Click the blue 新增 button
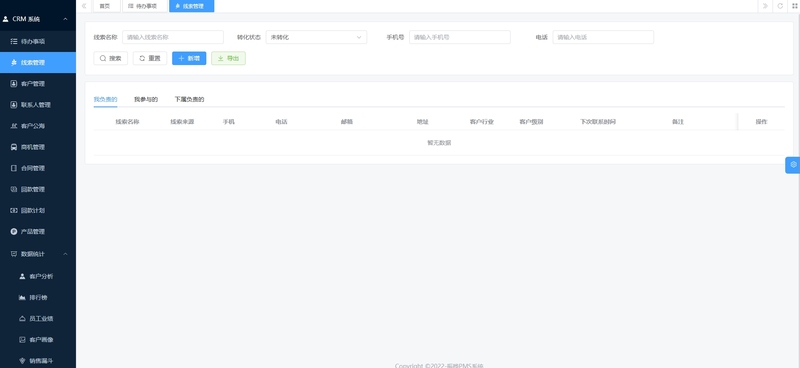 click(189, 58)
